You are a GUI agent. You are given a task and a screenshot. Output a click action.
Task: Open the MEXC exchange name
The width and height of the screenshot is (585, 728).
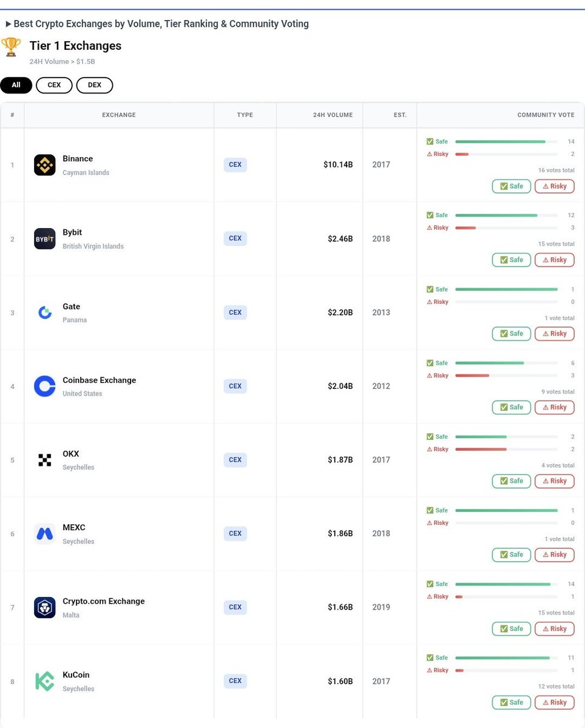[x=74, y=528]
